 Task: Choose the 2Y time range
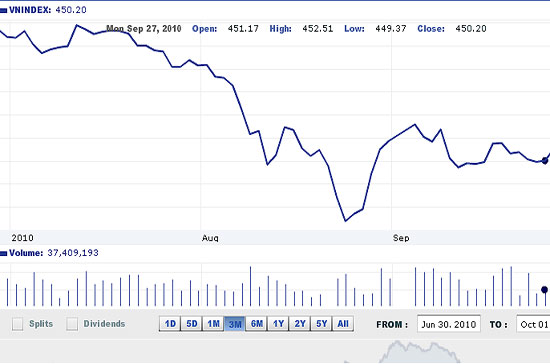(x=300, y=323)
